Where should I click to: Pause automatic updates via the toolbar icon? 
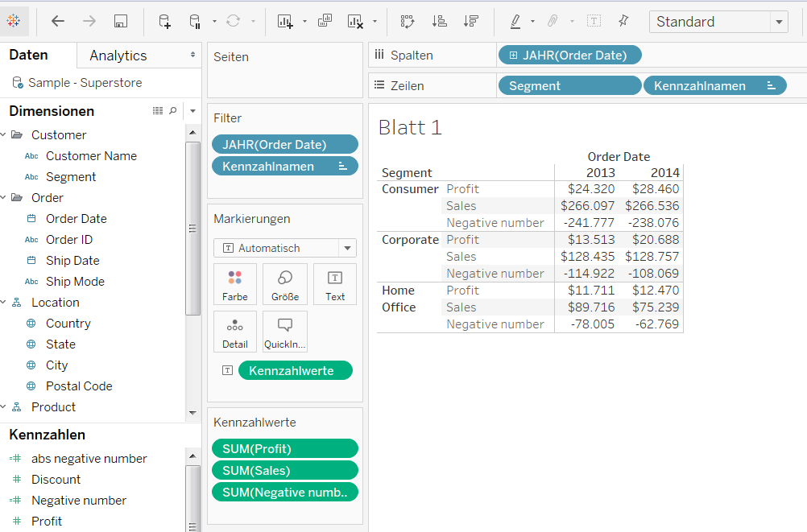coord(193,22)
